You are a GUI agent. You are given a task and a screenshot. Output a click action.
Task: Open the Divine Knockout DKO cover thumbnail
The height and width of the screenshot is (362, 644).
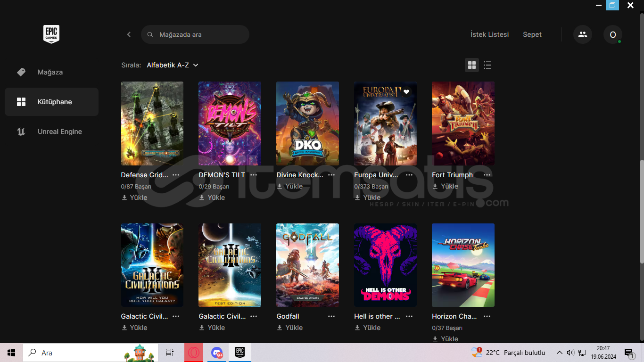point(307,123)
